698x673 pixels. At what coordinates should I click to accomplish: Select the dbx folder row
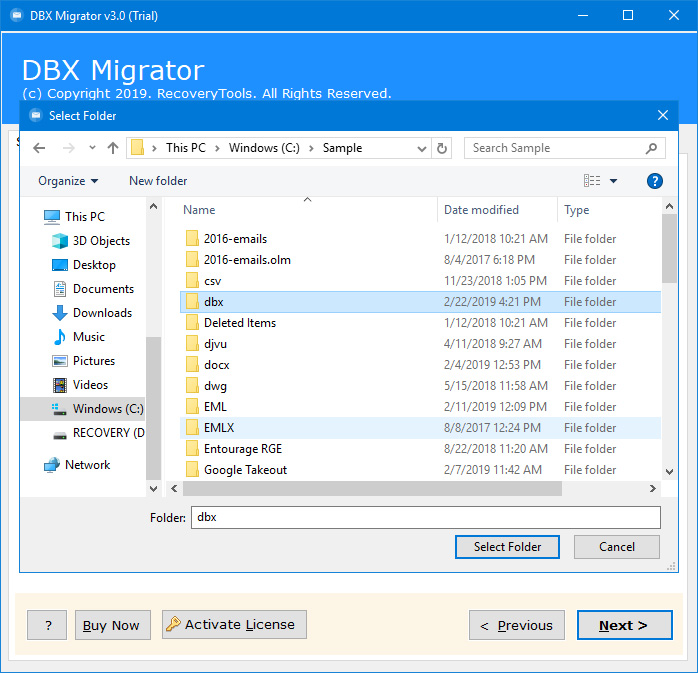[x=420, y=302]
